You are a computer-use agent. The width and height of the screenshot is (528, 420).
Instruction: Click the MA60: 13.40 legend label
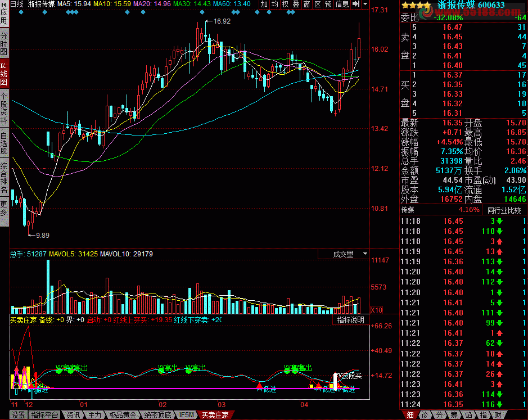click(x=232, y=4)
